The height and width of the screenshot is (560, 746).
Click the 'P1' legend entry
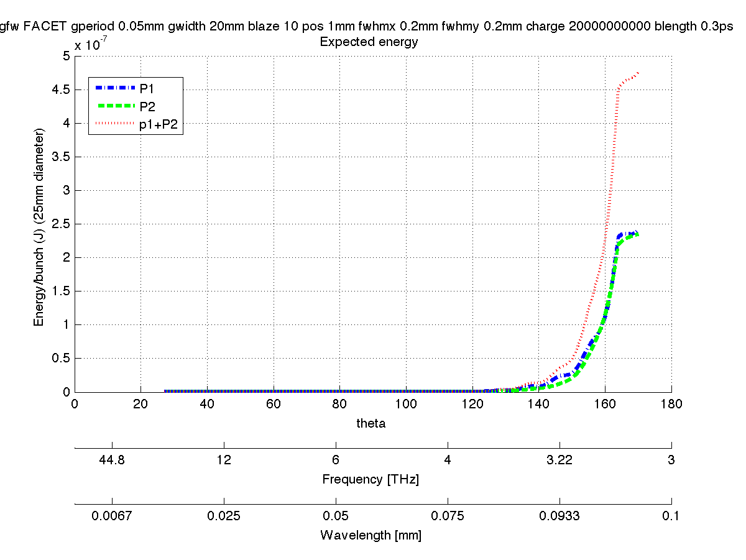(x=137, y=88)
